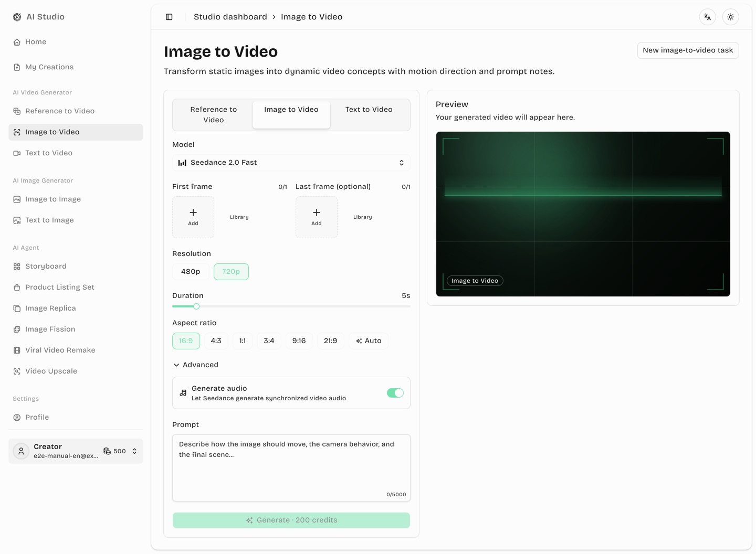Click New image-to-video task button
The image size is (756, 554).
tap(688, 50)
